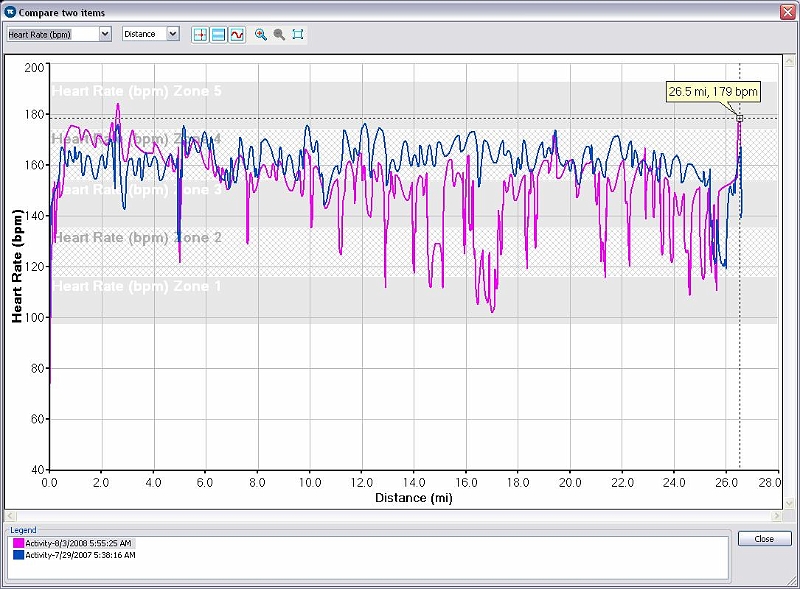The height and width of the screenshot is (589, 800).
Task: Click the horizontal scrollbar right arrow
Action: tap(777, 516)
